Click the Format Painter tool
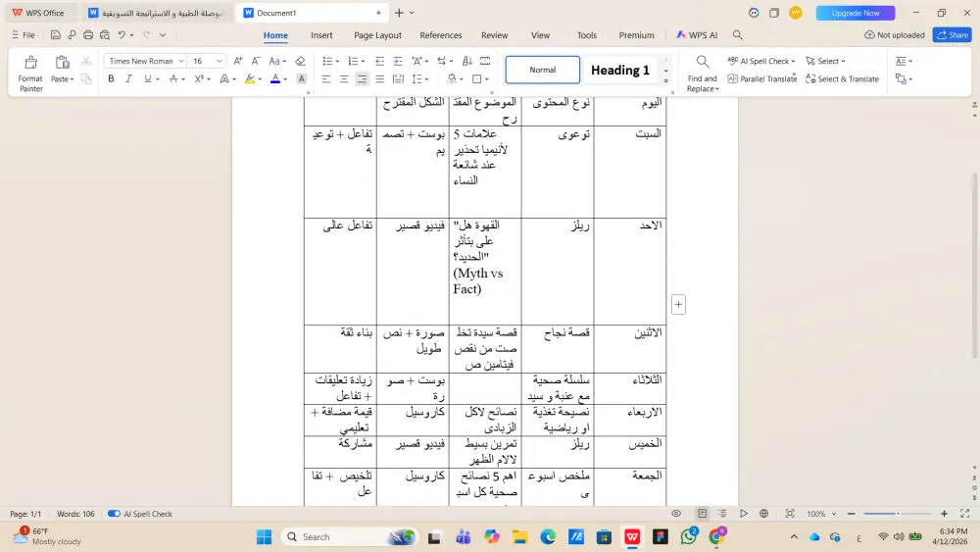The image size is (980, 552). pyautogui.click(x=30, y=74)
